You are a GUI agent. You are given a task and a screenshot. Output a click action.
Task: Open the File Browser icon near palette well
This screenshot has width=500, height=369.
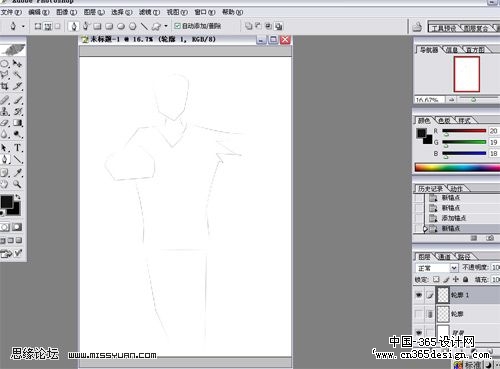tap(417, 27)
